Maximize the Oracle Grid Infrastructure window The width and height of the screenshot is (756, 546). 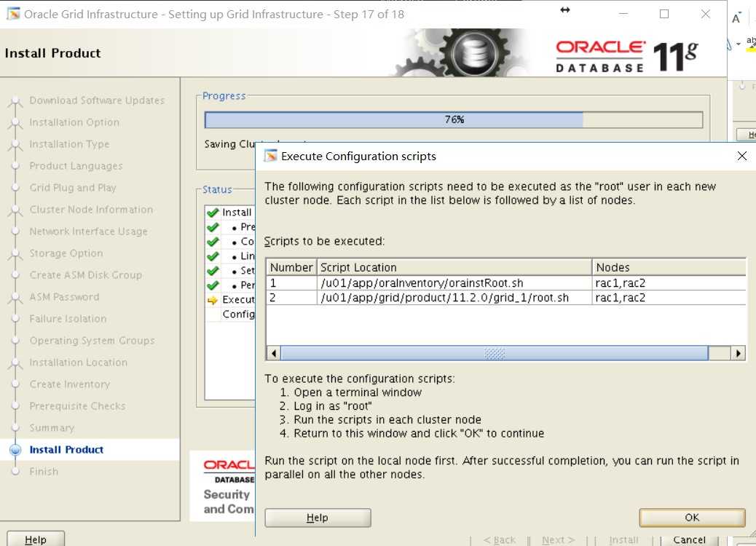point(664,14)
